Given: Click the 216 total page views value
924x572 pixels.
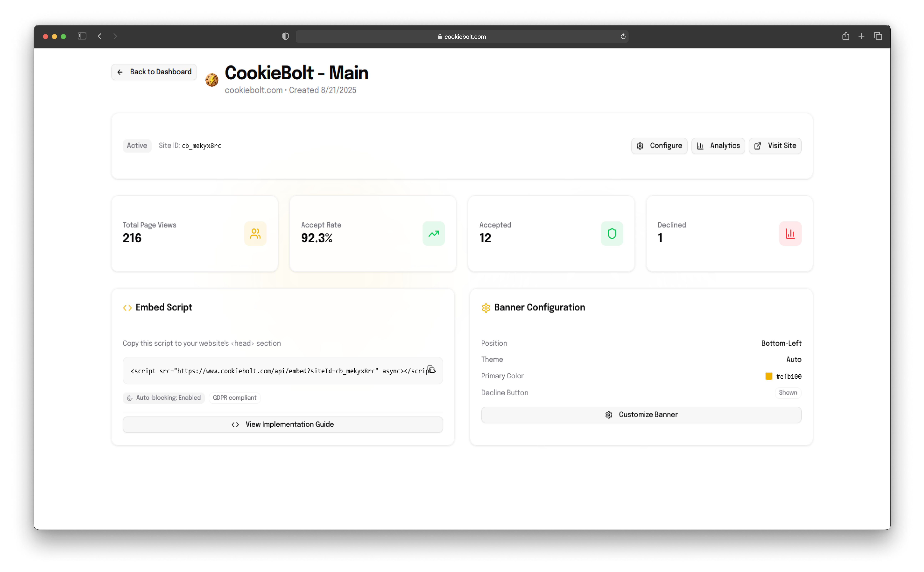Looking at the screenshot, I should point(132,238).
